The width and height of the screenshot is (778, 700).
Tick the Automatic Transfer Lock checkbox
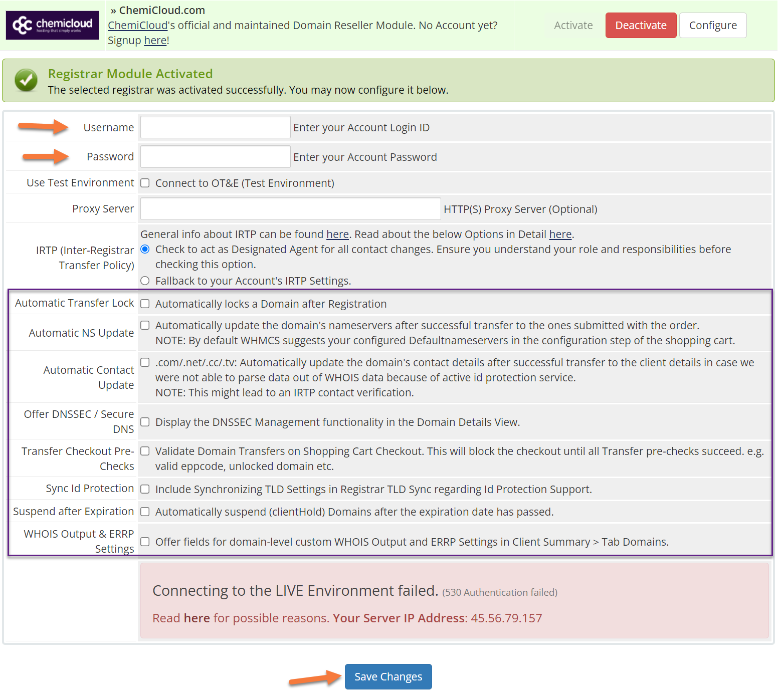(145, 304)
